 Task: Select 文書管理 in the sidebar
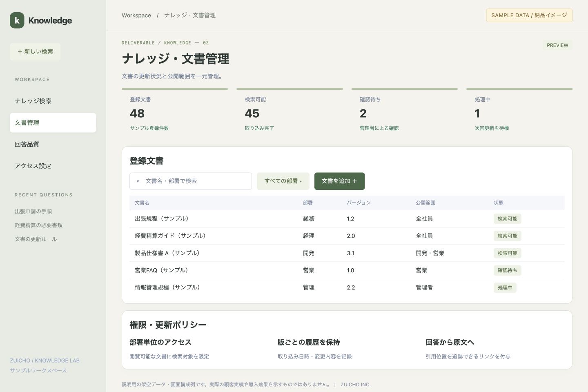click(53, 122)
